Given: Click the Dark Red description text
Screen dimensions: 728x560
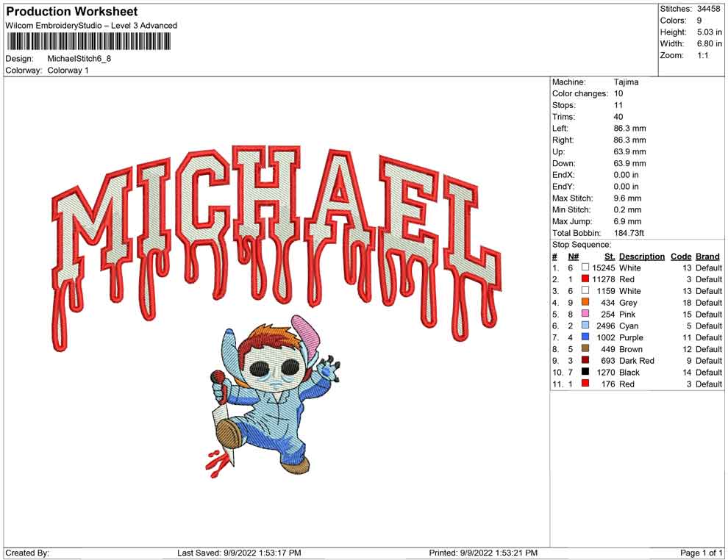Looking at the screenshot, I should (x=637, y=361).
